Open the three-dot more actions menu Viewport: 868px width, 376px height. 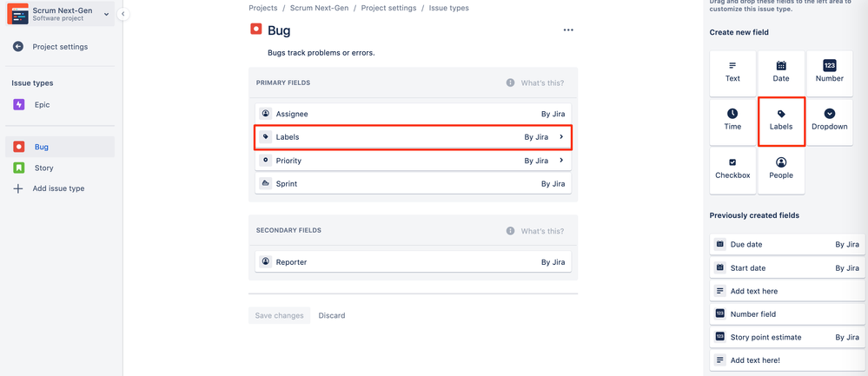point(568,30)
